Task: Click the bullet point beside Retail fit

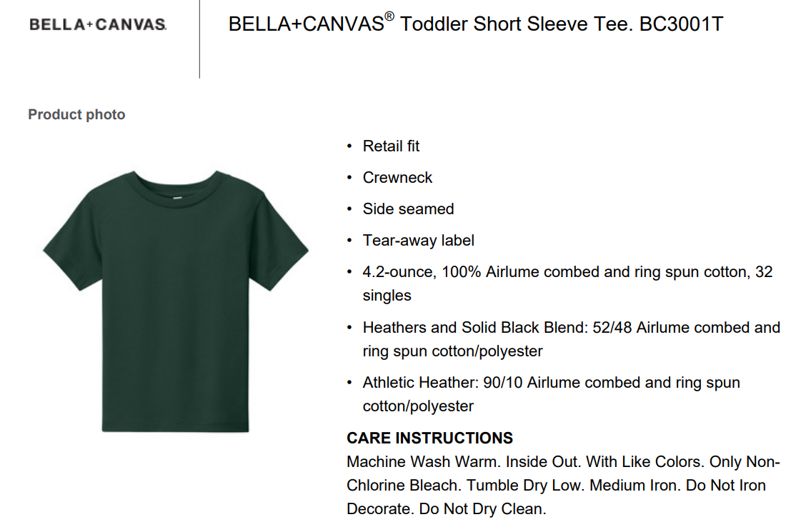Action: 349,146
